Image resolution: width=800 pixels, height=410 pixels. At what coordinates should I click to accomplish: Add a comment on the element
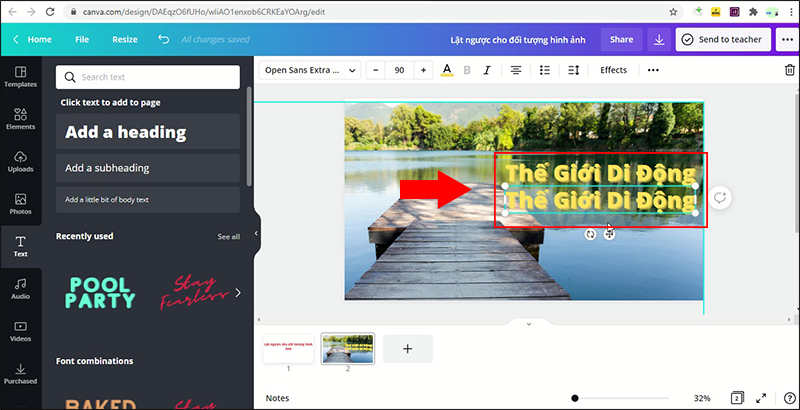(x=720, y=198)
